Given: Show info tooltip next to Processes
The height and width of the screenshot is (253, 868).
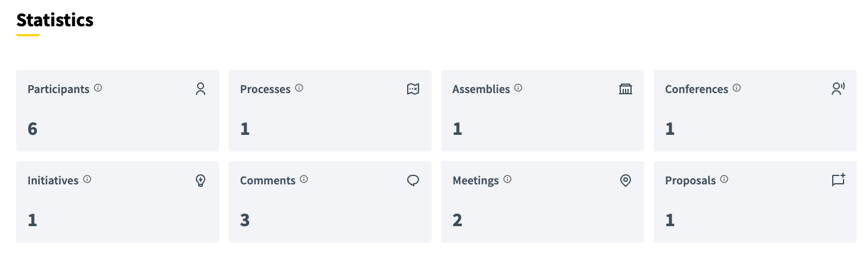Looking at the screenshot, I should (x=299, y=88).
